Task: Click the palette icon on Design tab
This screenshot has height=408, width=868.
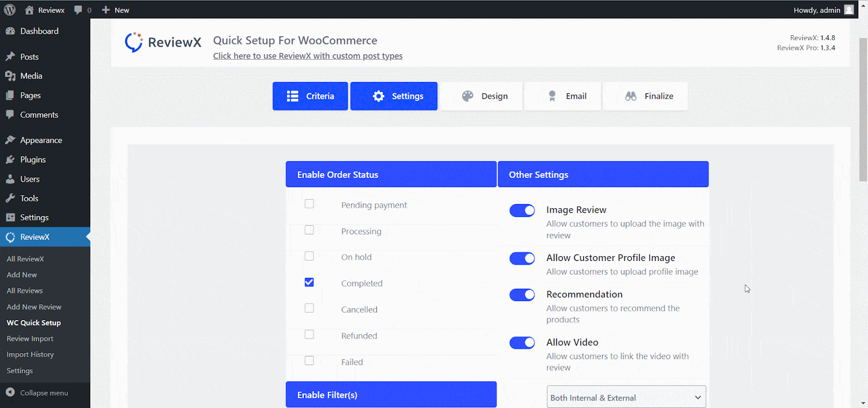Action: [x=468, y=96]
